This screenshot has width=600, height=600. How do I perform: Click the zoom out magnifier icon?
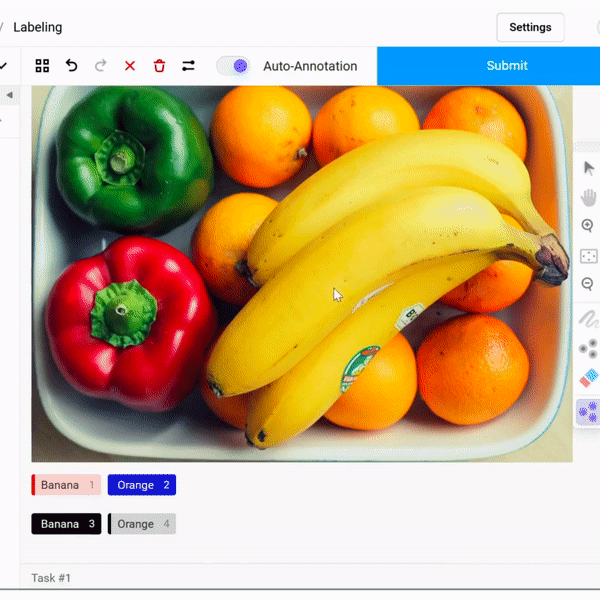[x=587, y=284]
